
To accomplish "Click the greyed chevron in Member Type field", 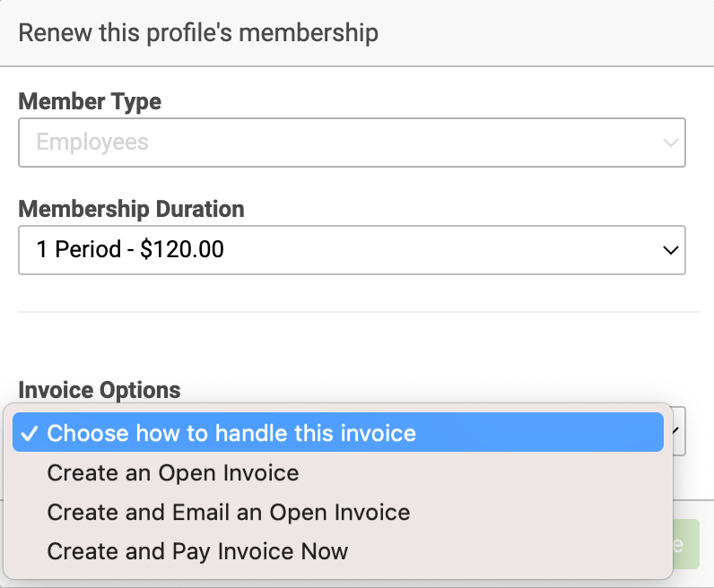I will point(670,143).
